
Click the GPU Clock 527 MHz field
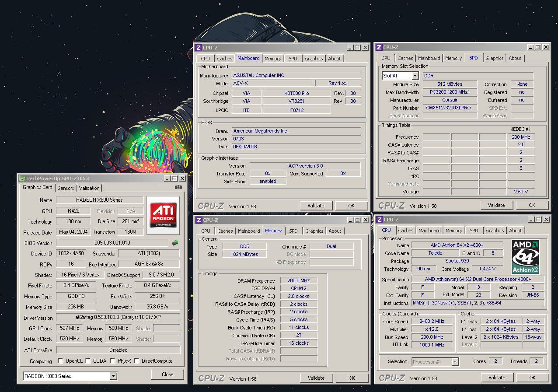(70, 328)
